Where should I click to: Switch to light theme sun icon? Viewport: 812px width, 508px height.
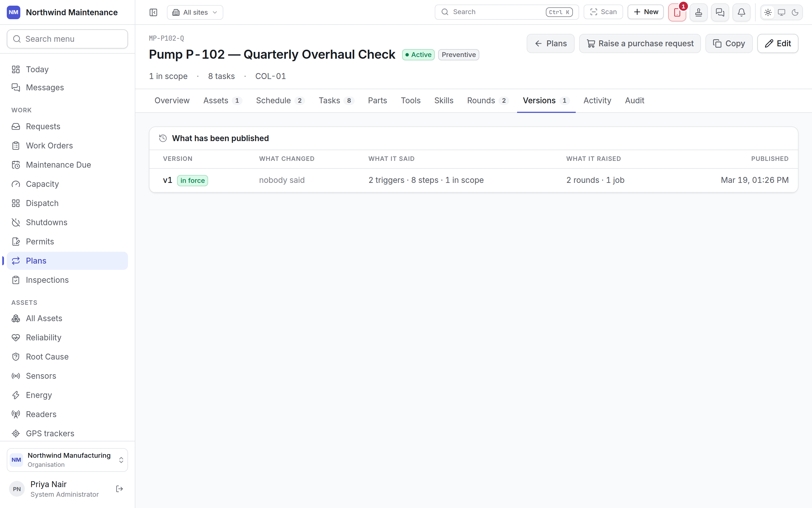click(768, 12)
